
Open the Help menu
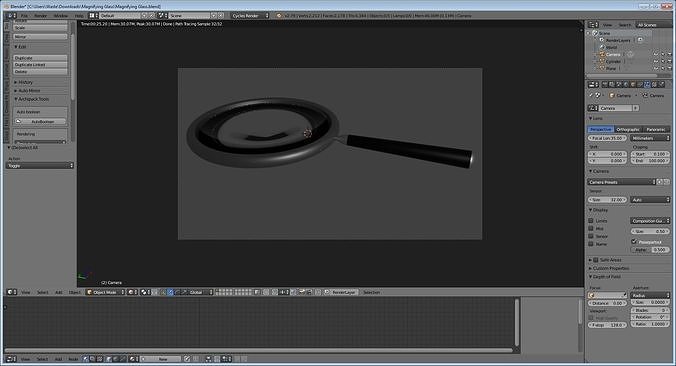(x=79, y=16)
